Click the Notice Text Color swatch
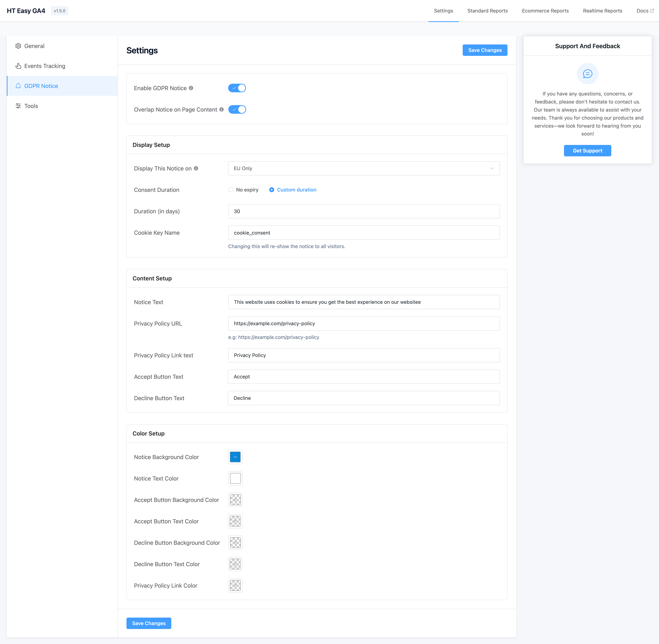The width and height of the screenshot is (659, 644). (x=235, y=478)
